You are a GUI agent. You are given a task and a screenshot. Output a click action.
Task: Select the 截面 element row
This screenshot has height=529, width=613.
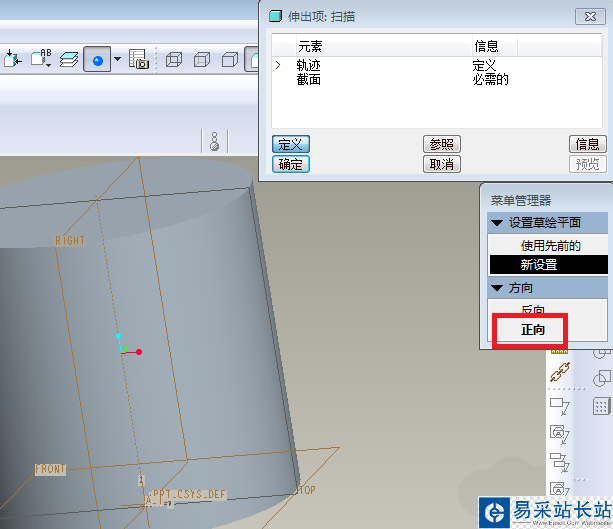(437, 79)
